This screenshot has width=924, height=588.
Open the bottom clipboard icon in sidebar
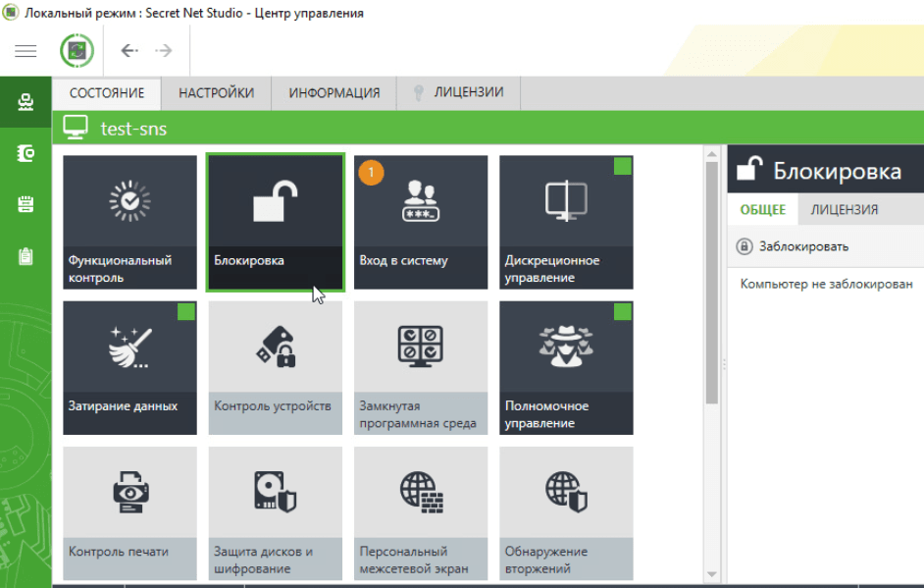(x=26, y=255)
